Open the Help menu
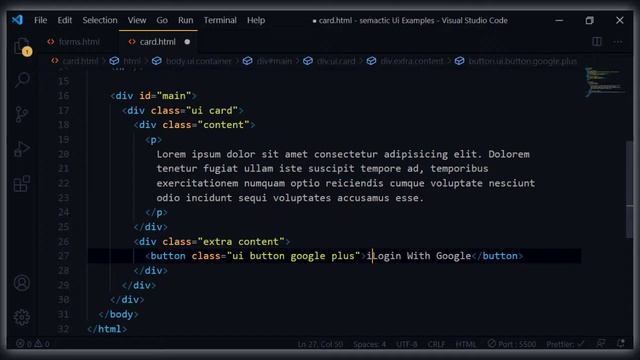Viewport: 640px width, 360px height. tap(256, 20)
